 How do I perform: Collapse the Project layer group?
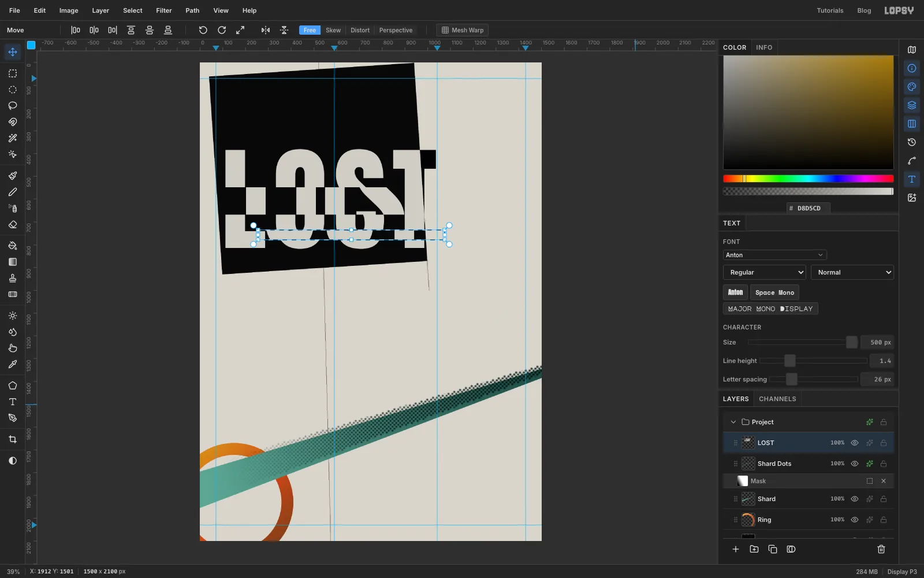[733, 422]
